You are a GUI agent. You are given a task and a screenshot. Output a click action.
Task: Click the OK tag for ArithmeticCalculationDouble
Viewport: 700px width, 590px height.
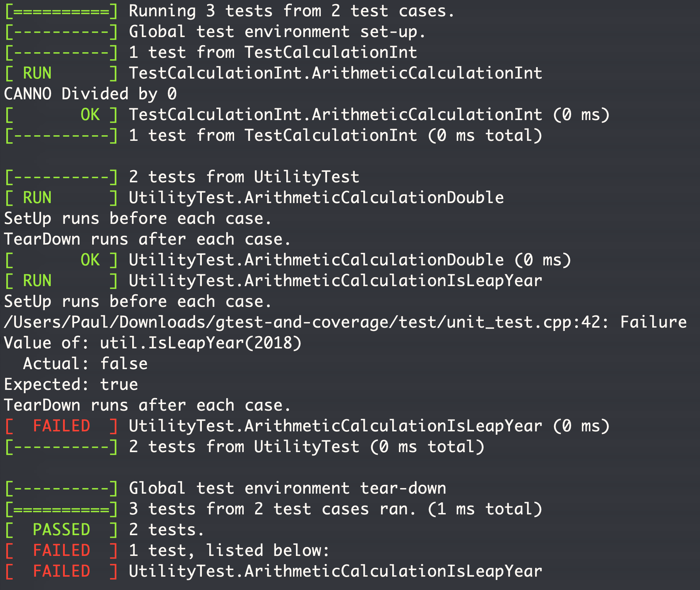(x=61, y=260)
